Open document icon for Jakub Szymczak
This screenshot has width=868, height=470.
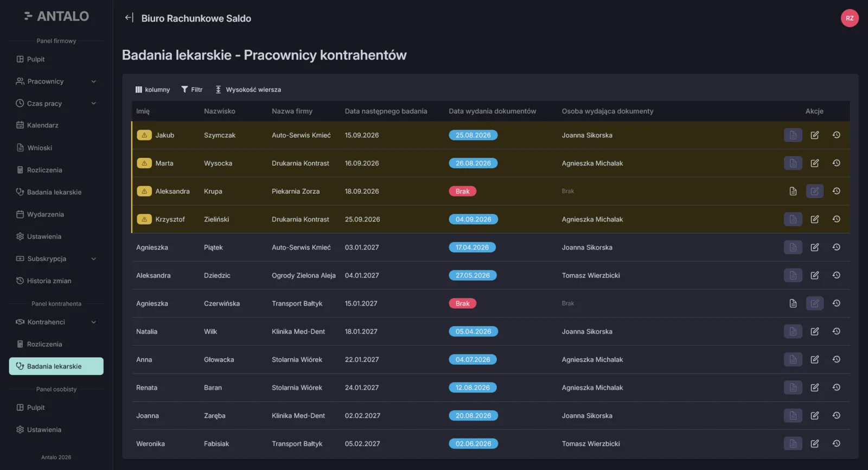pos(793,135)
